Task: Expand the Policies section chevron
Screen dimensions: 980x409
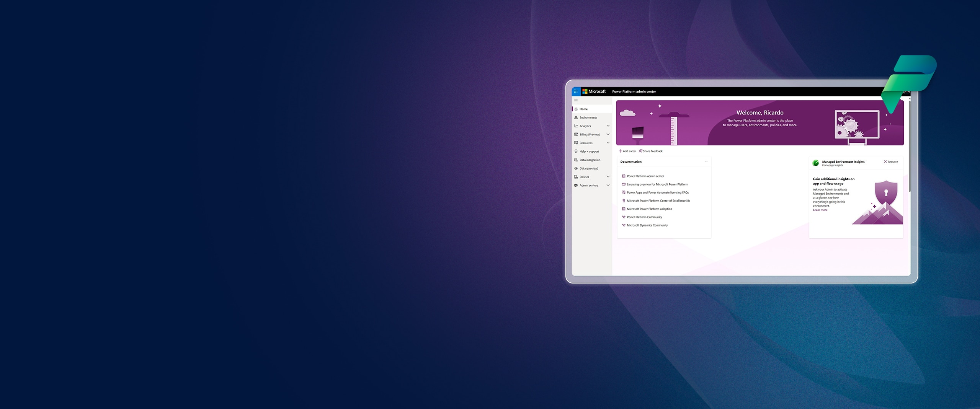Action: click(x=608, y=177)
